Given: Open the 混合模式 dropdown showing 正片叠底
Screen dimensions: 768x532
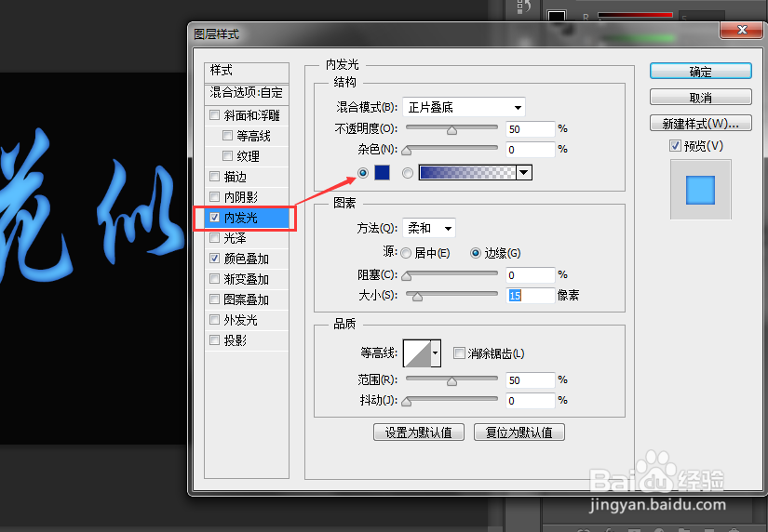Looking at the screenshot, I should tap(464, 107).
